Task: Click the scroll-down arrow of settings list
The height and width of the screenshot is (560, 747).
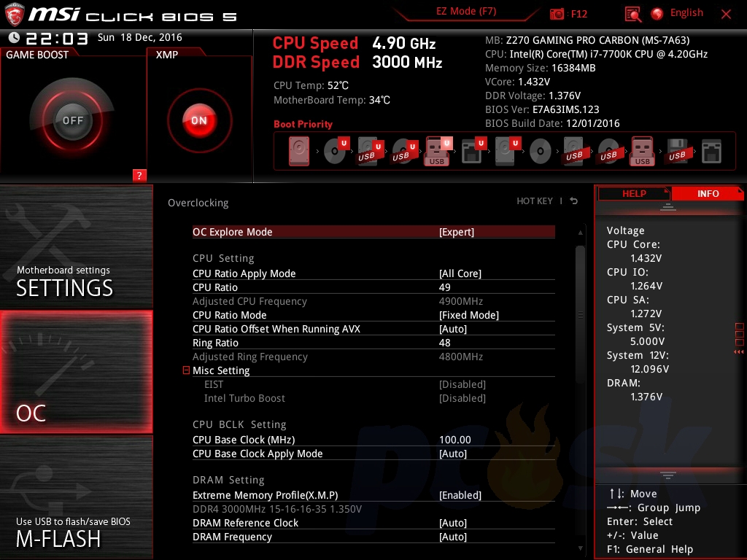Action: point(580,548)
